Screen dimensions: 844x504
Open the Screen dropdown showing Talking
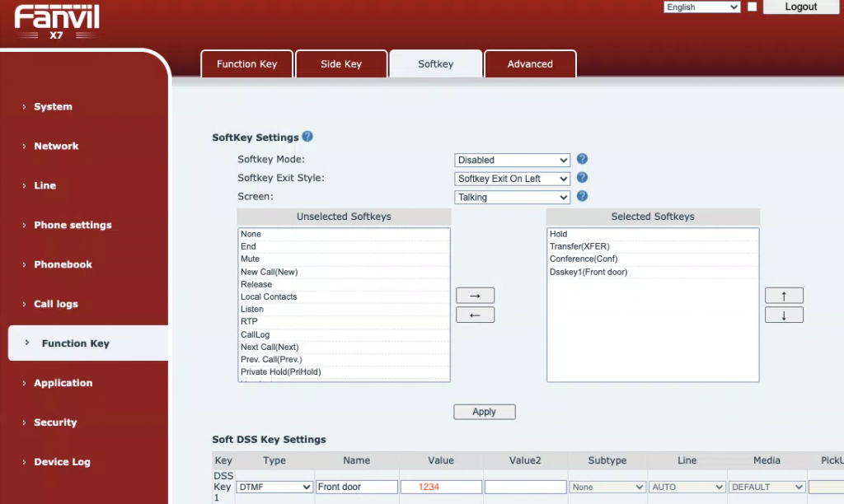(512, 197)
